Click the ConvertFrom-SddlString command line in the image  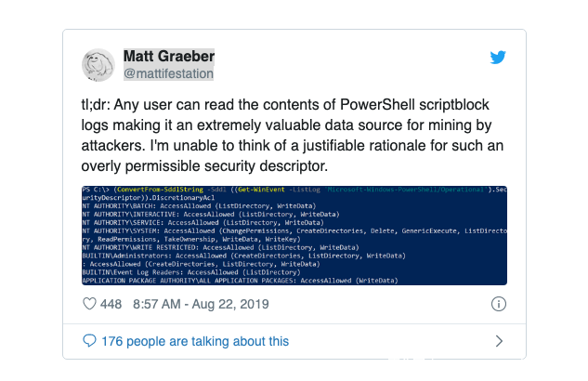pos(294,190)
